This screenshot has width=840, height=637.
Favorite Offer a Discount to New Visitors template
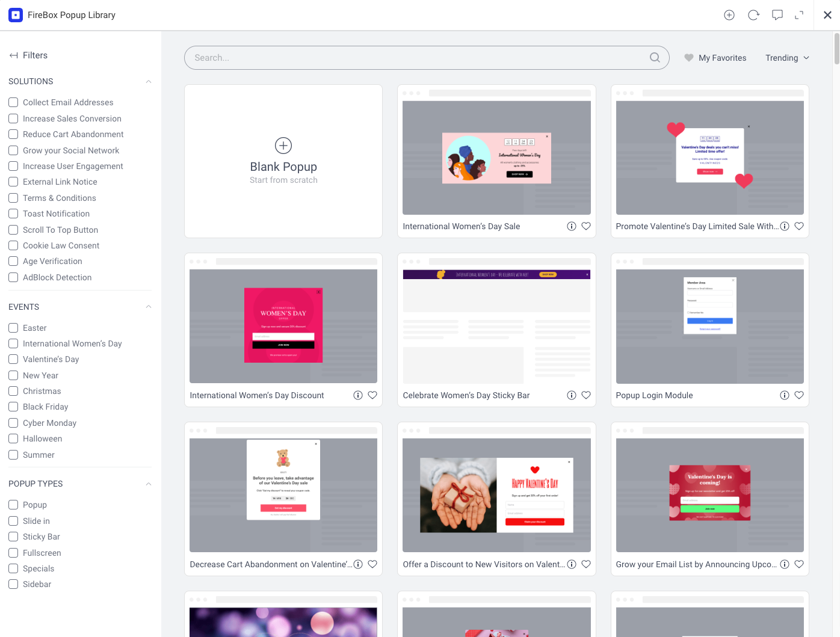click(x=586, y=564)
